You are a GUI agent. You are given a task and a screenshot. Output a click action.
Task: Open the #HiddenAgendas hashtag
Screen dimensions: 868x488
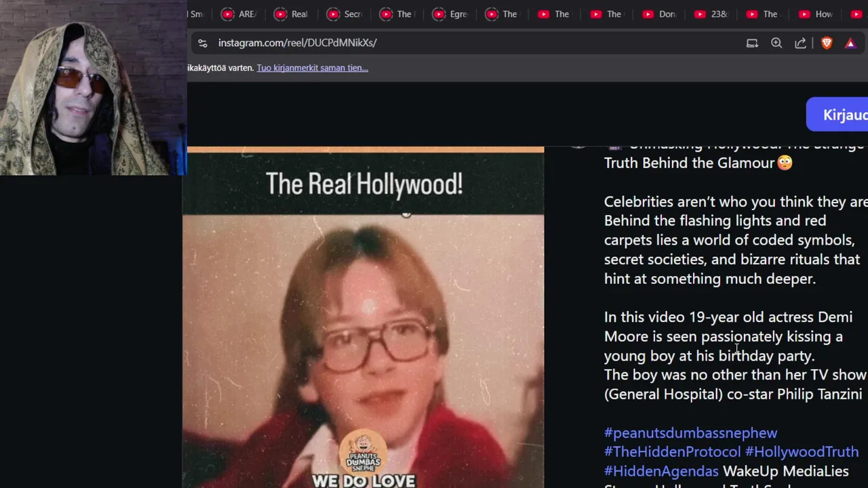[x=661, y=471]
